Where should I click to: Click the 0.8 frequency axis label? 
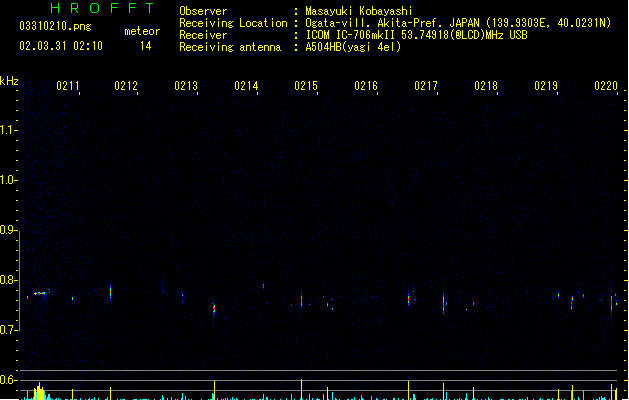click(8, 280)
